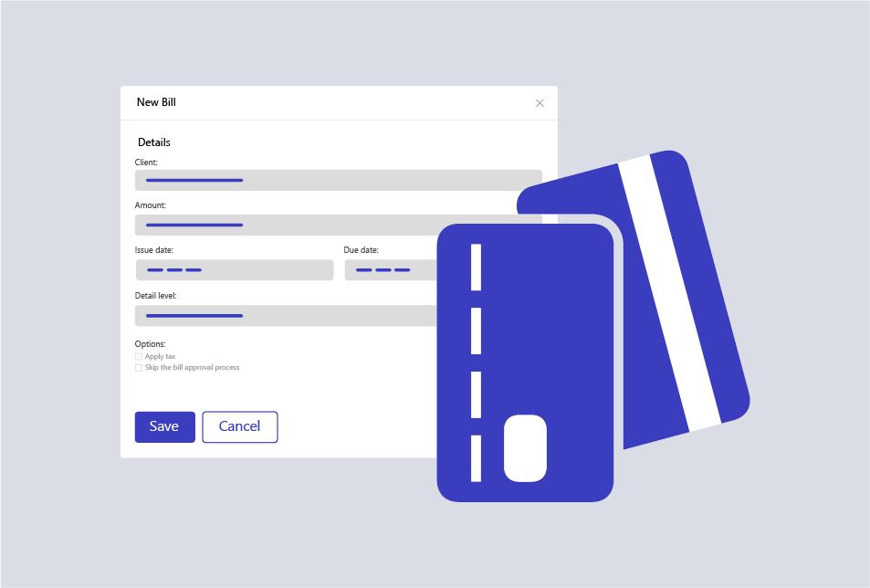The height and width of the screenshot is (588, 870).
Task: Click the Amount input field
Action: click(339, 226)
